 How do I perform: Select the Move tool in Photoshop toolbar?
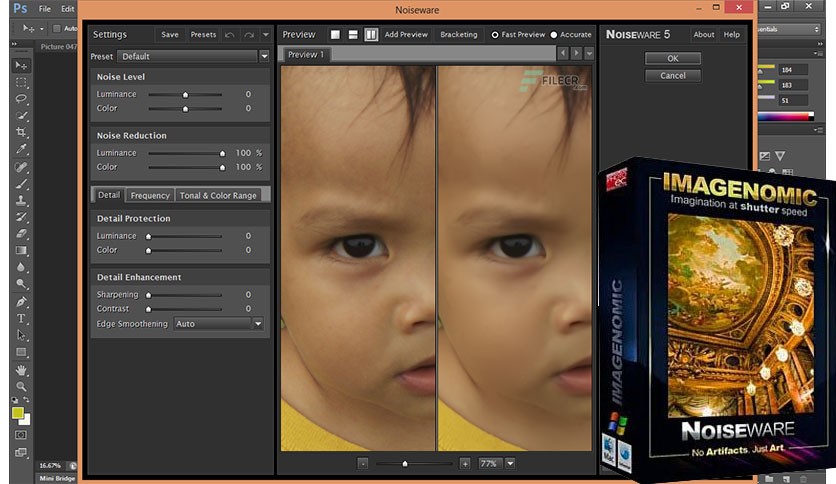pos(21,65)
